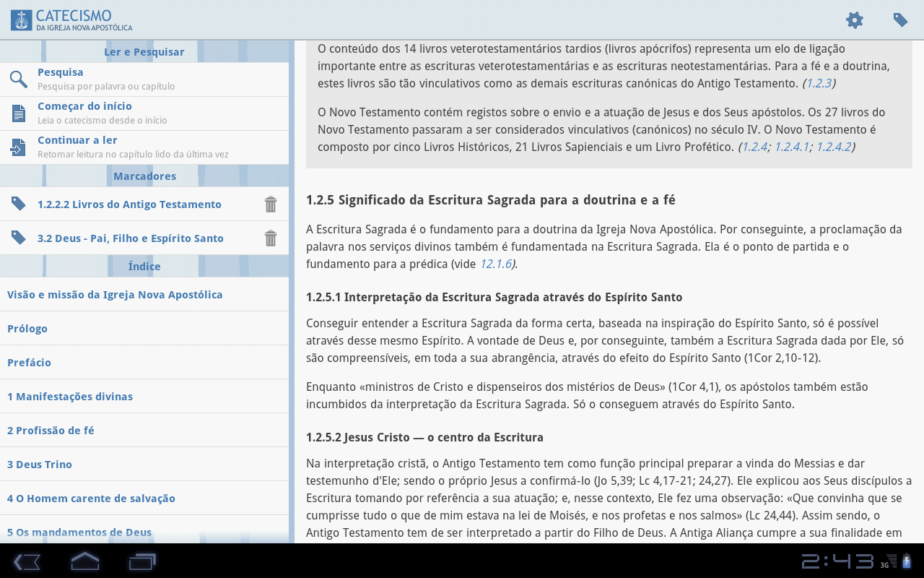
Task: Open Pesquisa search option
Action: click(144, 79)
